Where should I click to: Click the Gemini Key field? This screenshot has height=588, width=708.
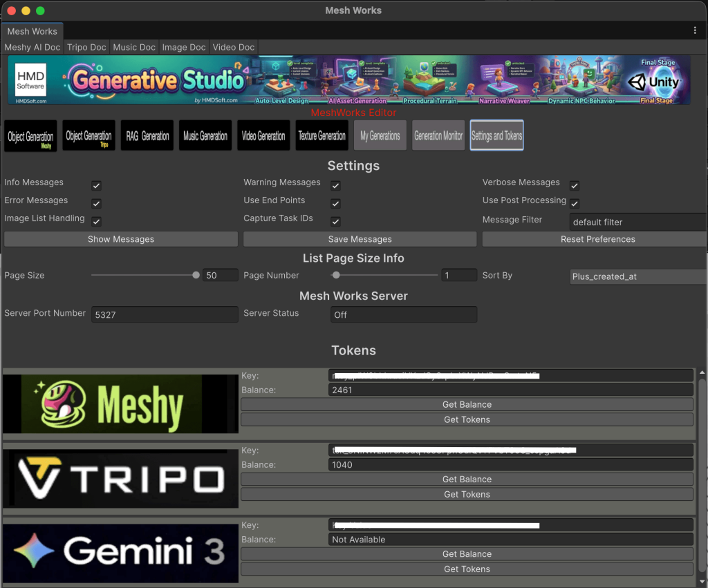click(x=511, y=525)
